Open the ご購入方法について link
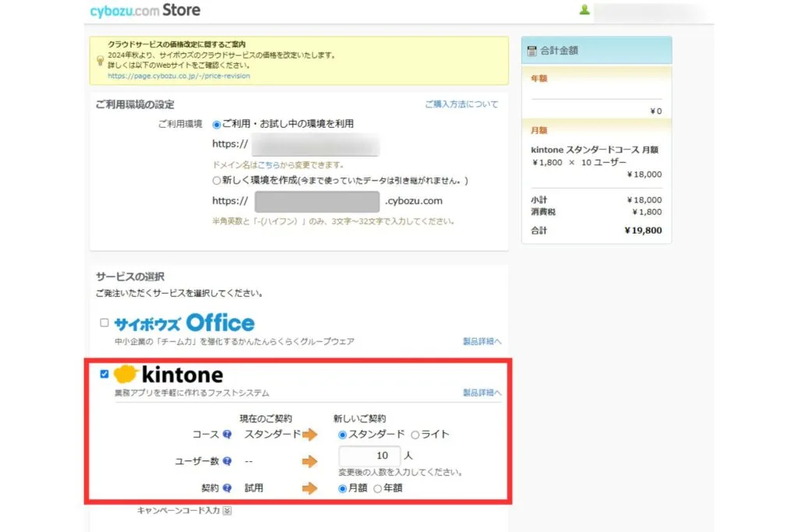798x532 pixels. click(461, 104)
